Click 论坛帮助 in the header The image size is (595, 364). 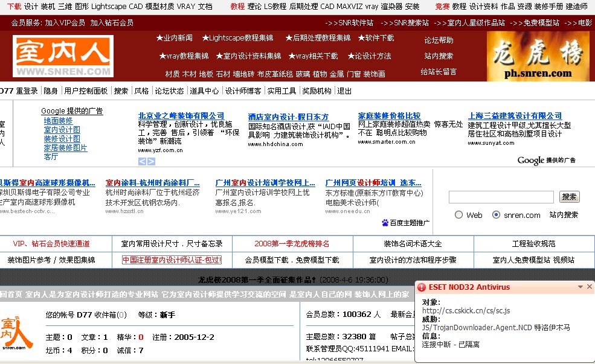tap(439, 40)
